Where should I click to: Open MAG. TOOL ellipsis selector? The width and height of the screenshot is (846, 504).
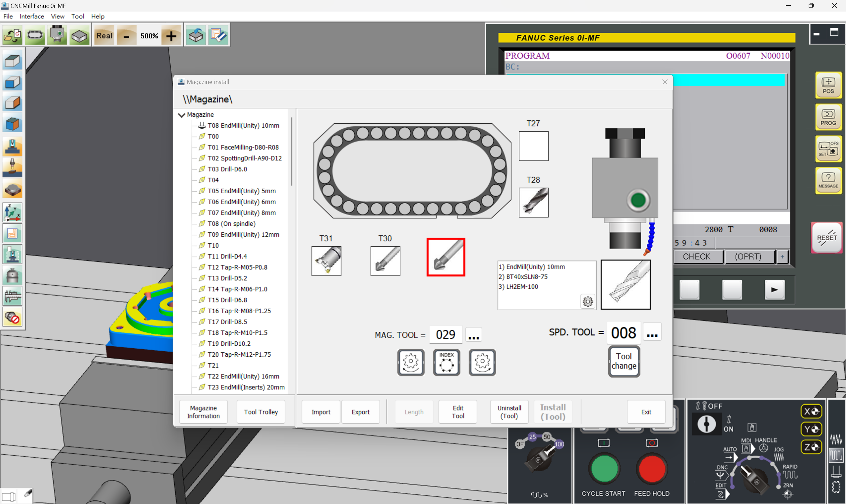click(x=473, y=335)
